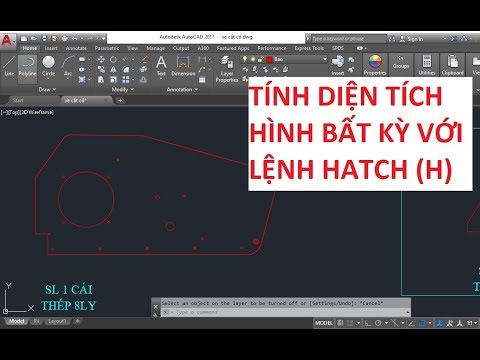480x360 pixels.
Task: Open the layer name dropdown
Action: (324, 59)
